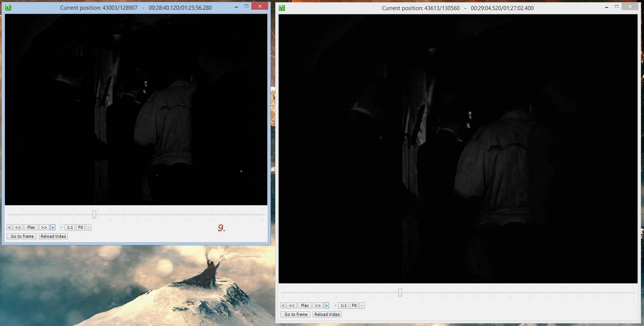
Task: Open Go to frame in right window
Action: 296,314
